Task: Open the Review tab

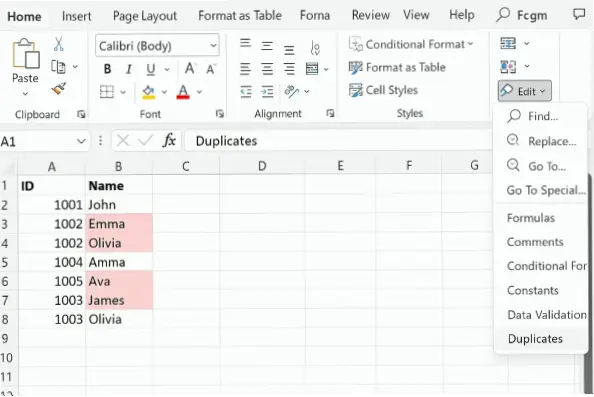Action: [370, 15]
